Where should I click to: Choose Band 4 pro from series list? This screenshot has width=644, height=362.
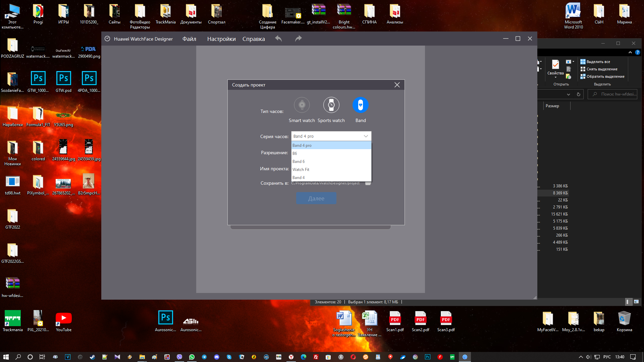point(331,145)
